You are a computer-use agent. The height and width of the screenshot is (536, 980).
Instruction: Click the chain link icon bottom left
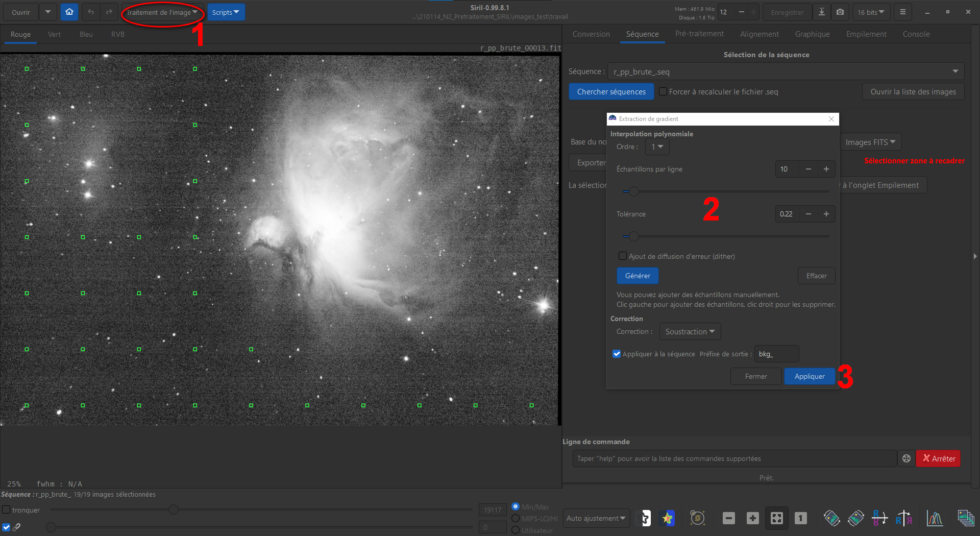click(x=17, y=527)
